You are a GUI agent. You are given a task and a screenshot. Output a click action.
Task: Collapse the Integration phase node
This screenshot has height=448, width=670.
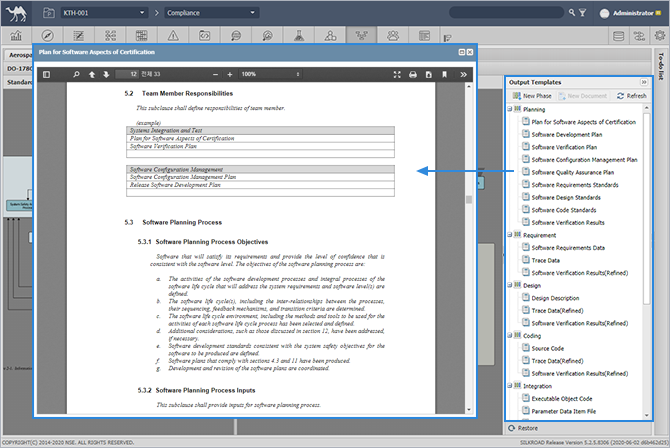pos(510,386)
